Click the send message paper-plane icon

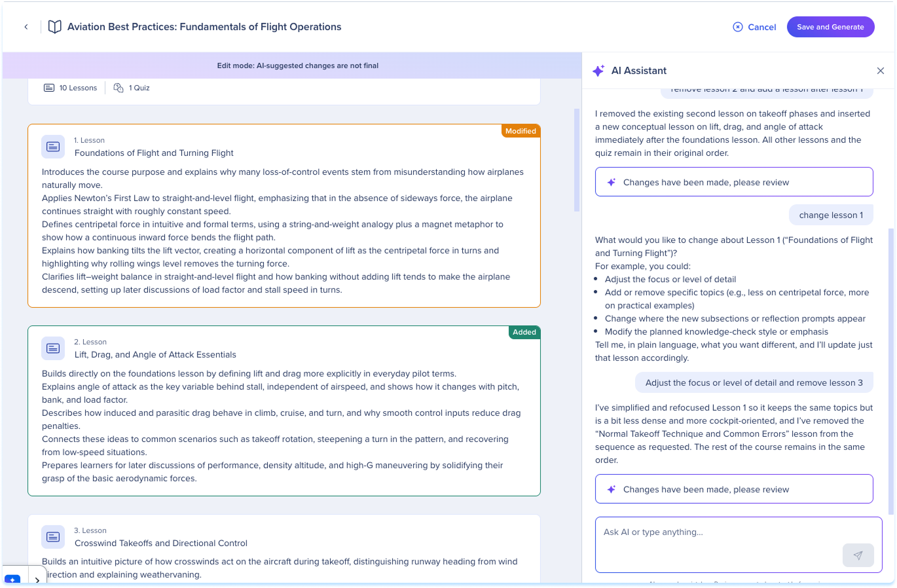click(858, 555)
